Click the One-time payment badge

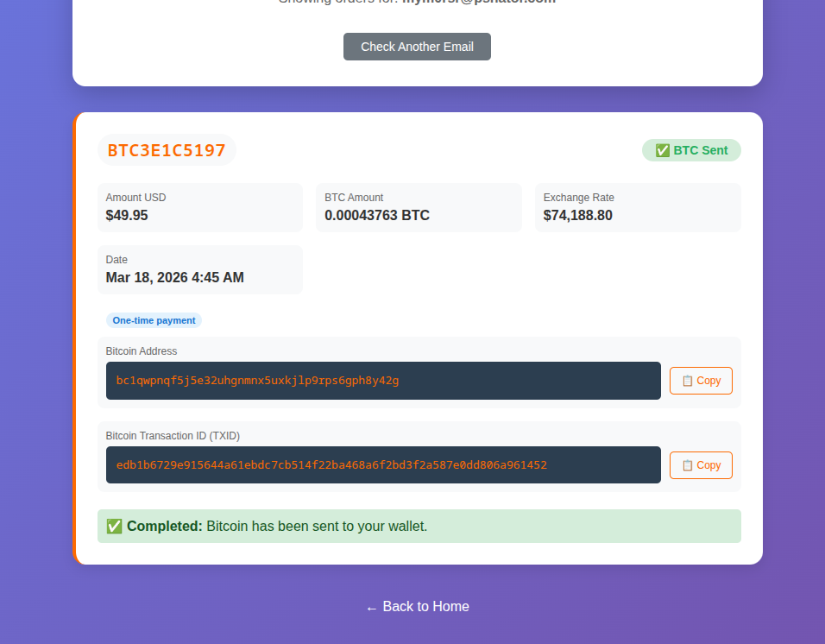154,320
